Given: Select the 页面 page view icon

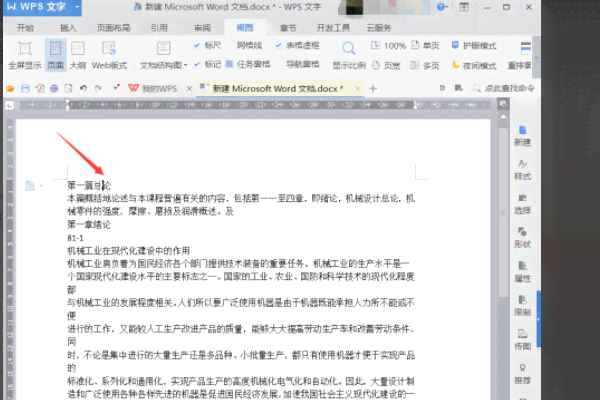Looking at the screenshot, I should click(55, 56).
